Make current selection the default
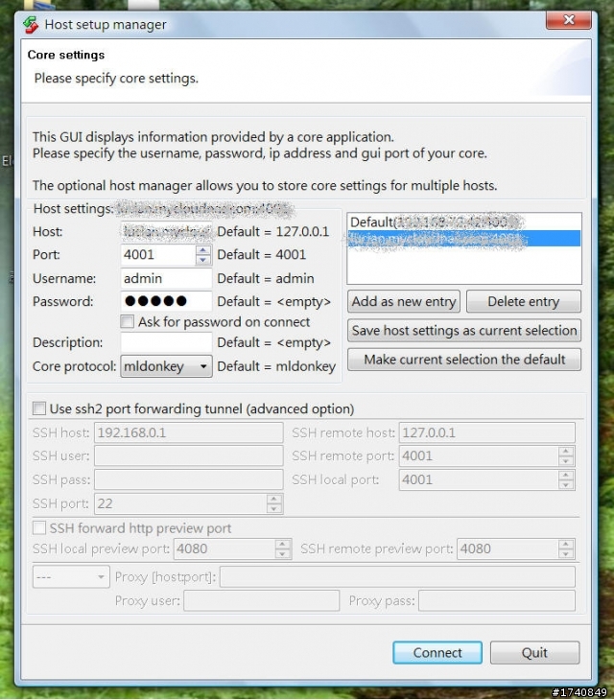614x700 pixels. click(464, 360)
